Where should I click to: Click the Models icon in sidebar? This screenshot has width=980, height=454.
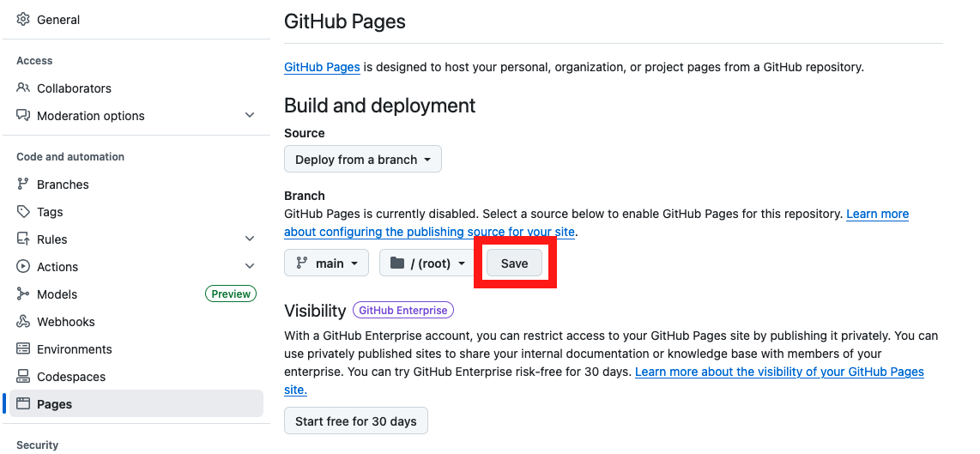23,294
